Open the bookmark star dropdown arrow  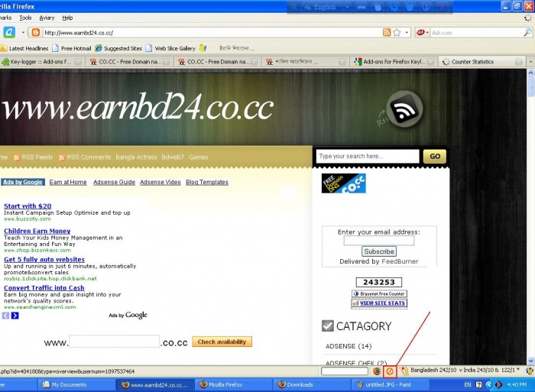[407, 33]
